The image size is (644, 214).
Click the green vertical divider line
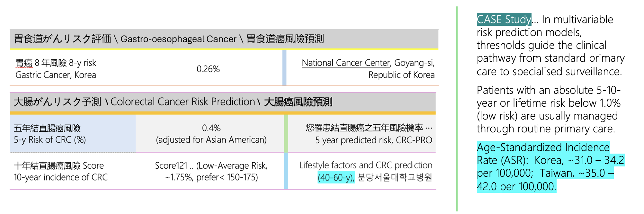(x=457, y=109)
